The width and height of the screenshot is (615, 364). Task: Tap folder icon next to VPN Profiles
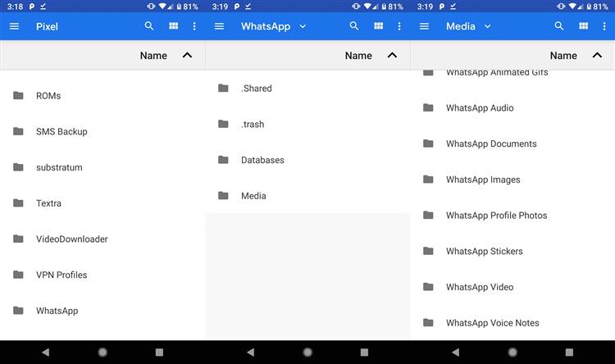click(x=18, y=275)
